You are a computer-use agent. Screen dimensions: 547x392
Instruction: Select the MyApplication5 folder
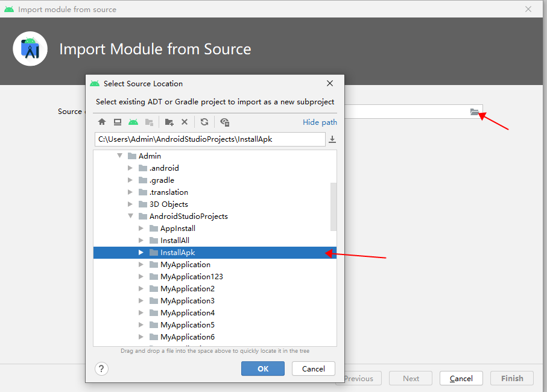pyautogui.click(x=215, y=324)
